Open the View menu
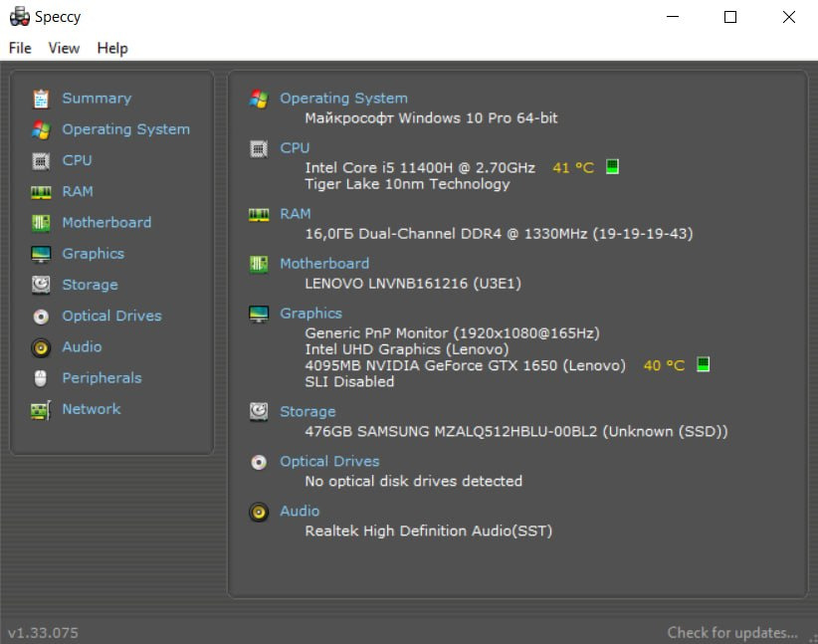Image resolution: width=818 pixels, height=644 pixels. coord(64,48)
